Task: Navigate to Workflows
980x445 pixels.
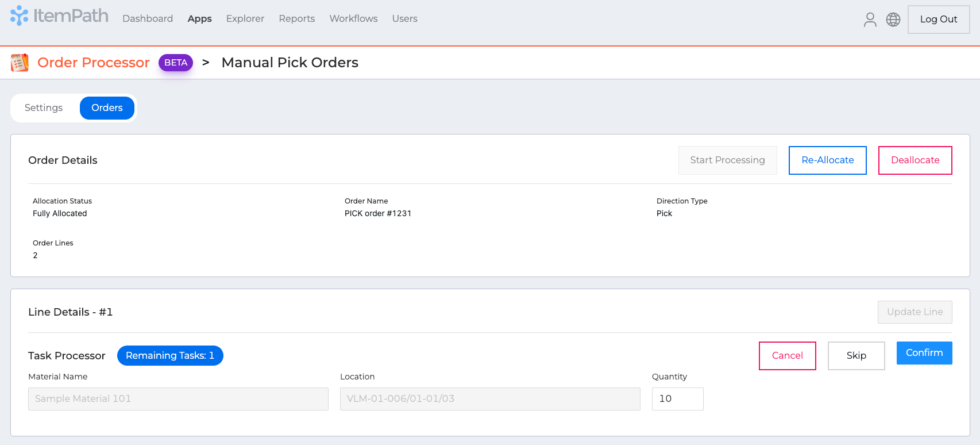Action: tap(353, 18)
